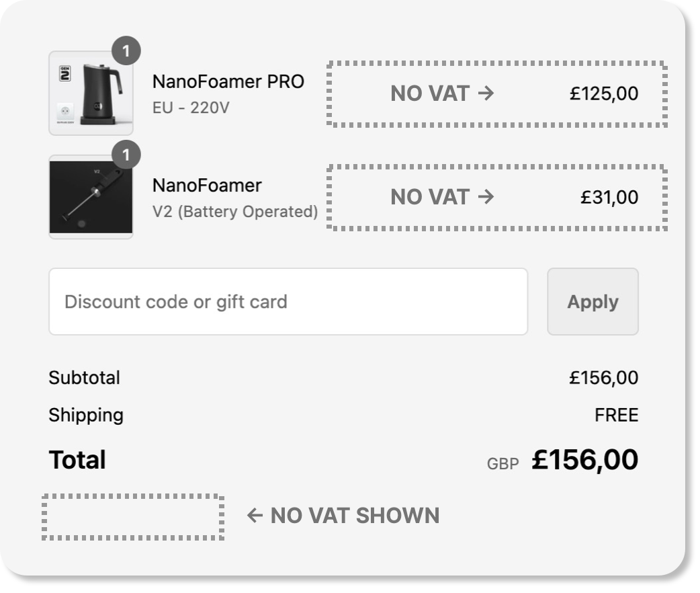
Task: Click the £125,00 item price
Action: [604, 93]
